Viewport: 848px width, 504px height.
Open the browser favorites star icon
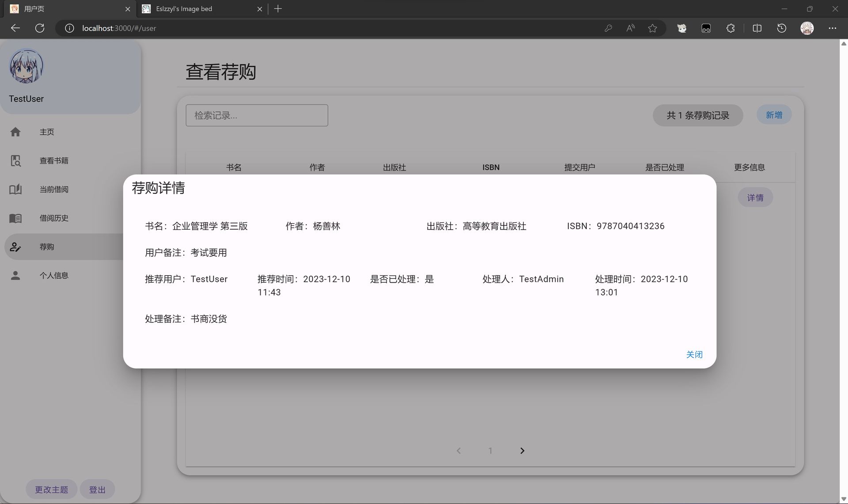[652, 28]
